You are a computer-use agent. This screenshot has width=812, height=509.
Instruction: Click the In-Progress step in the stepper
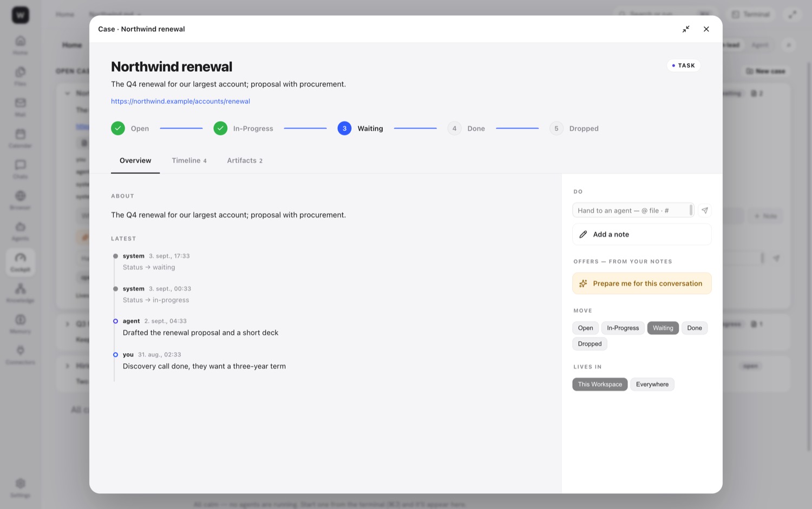243,128
